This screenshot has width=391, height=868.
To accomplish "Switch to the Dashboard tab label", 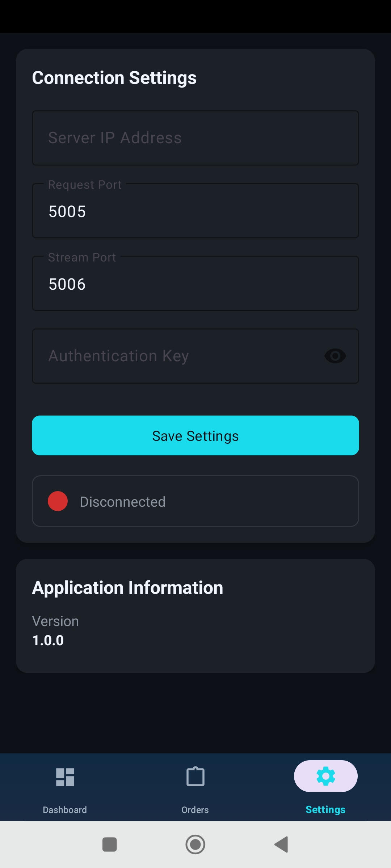I will [65, 810].
